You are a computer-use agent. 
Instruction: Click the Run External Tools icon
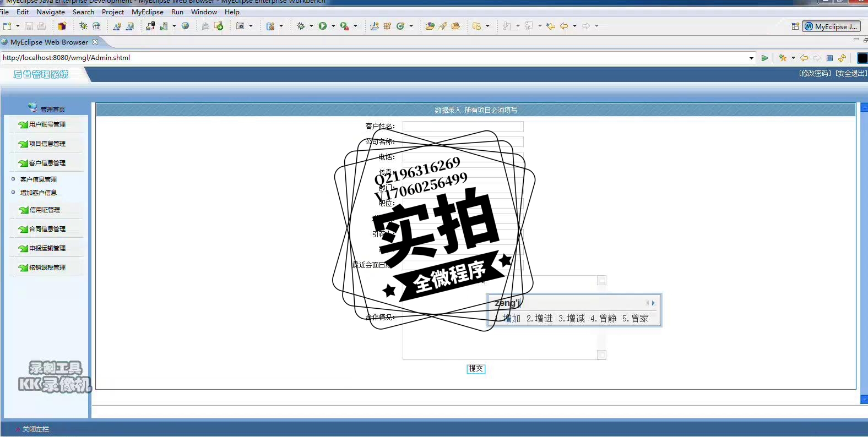tap(345, 26)
